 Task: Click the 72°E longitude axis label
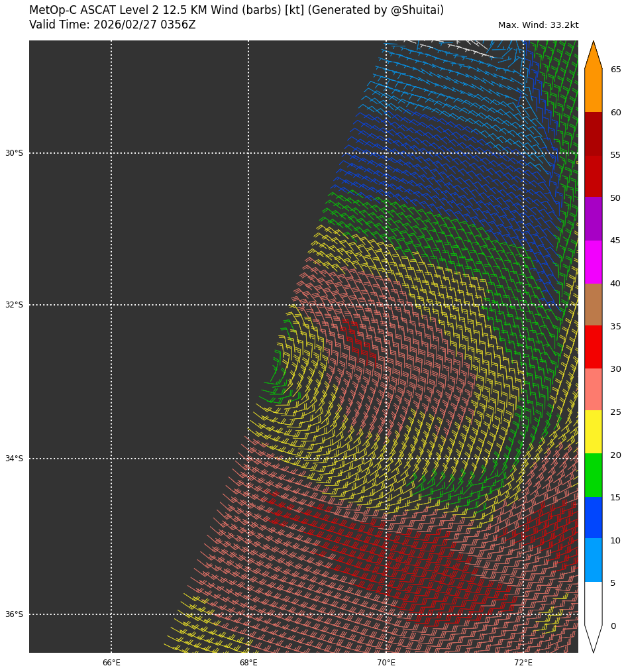click(523, 663)
